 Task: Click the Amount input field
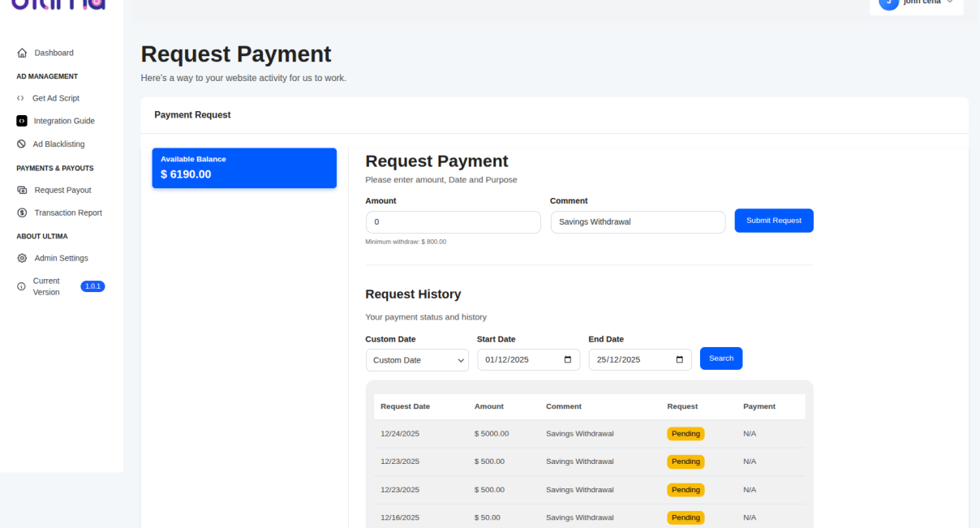[x=453, y=221]
